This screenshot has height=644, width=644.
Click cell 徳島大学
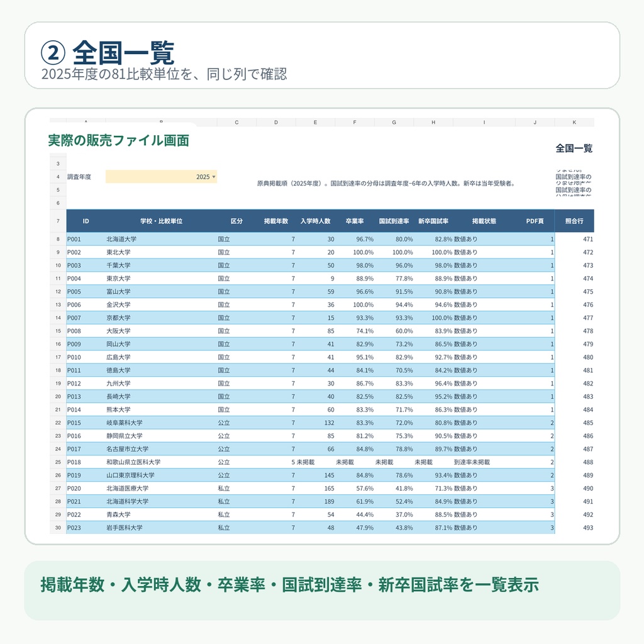tap(162, 370)
